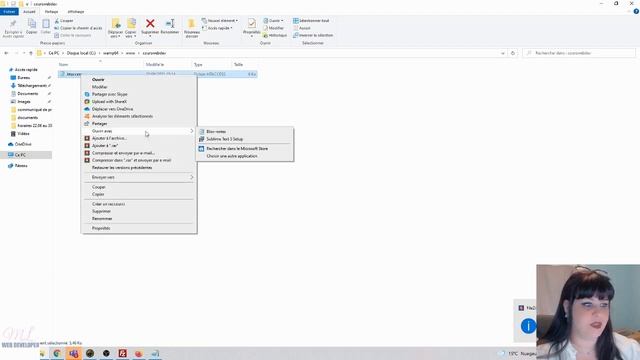
Task: Open FileZilla from the taskbar
Action: [x=122, y=353]
